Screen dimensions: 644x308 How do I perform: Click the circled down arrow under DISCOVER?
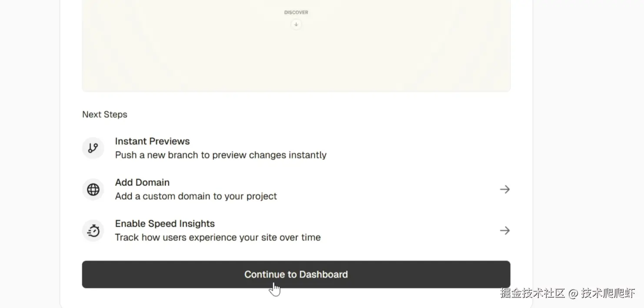pos(296,25)
